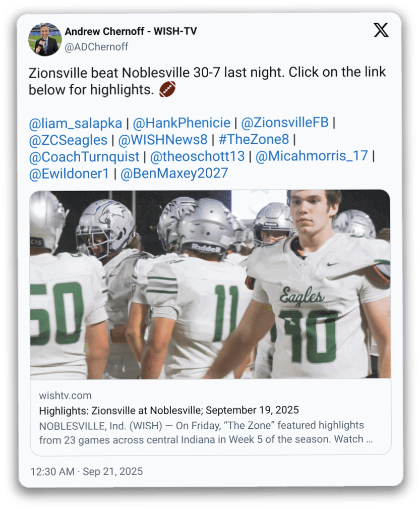Open the @ZionsvilleFB mention

tap(285, 123)
